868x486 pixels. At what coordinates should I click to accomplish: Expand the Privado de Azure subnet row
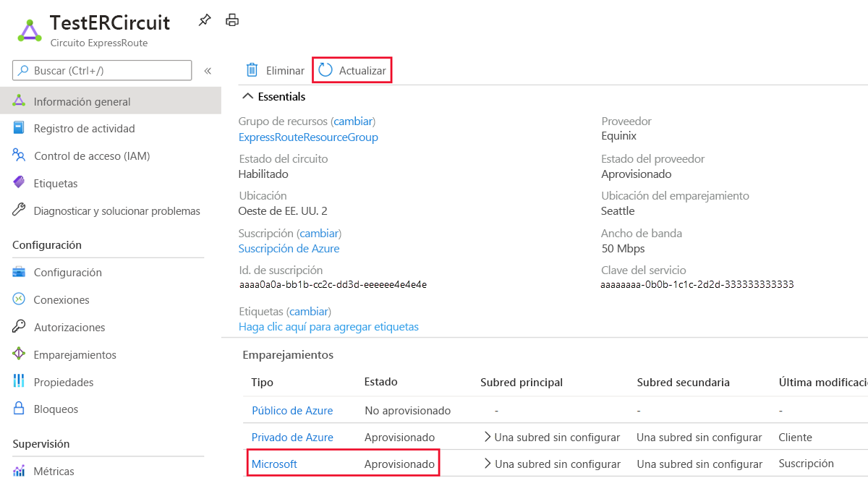487,437
